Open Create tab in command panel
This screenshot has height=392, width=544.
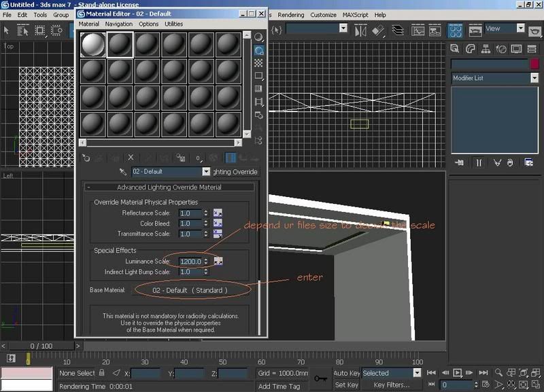point(456,49)
